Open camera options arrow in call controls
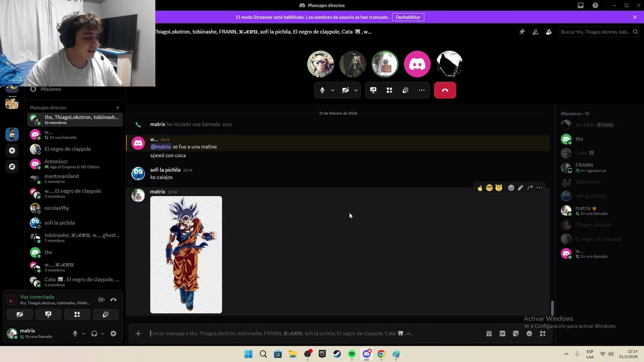The height and width of the screenshot is (362, 644). (x=356, y=90)
